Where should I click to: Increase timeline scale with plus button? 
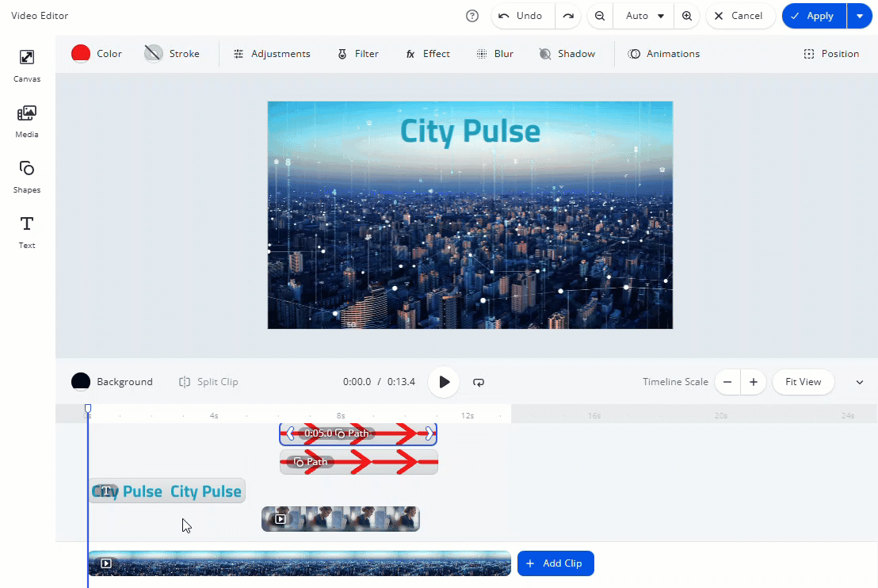click(754, 382)
